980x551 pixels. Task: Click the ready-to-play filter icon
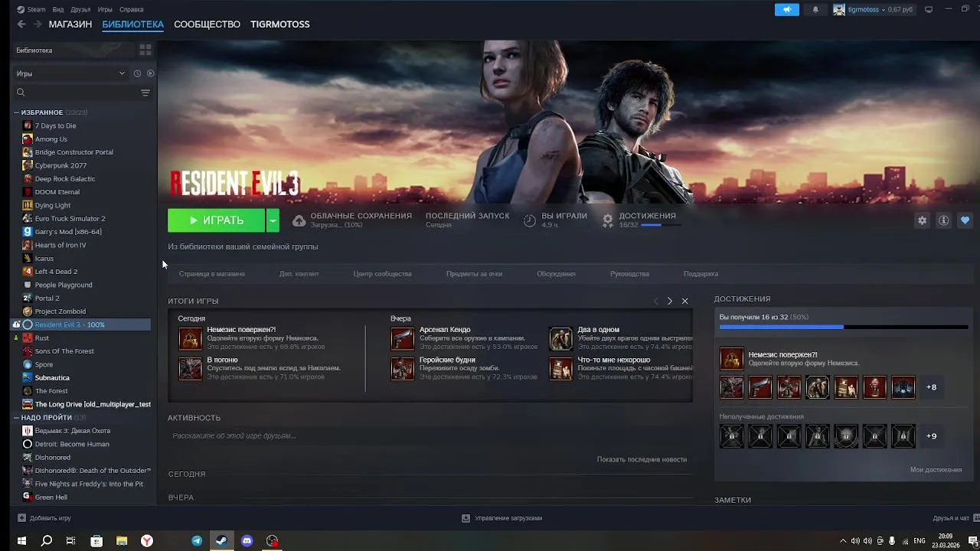[150, 73]
